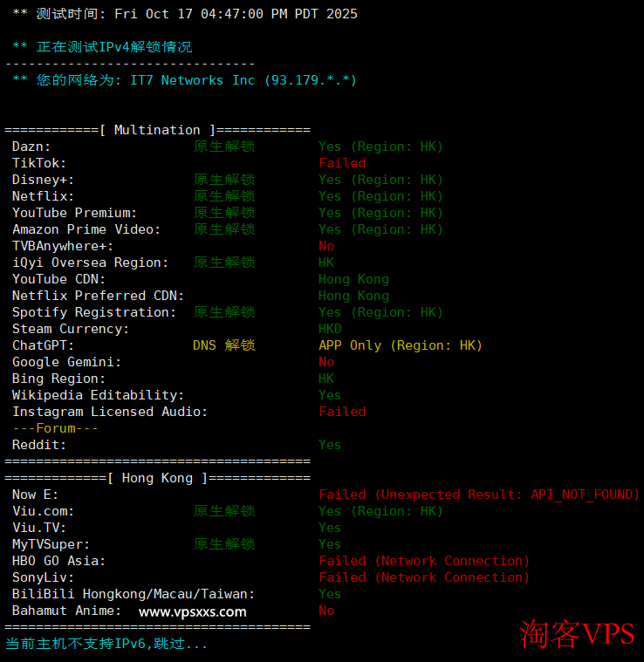Click the red Failed result for TikTok
The height and width of the screenshot is (662, 644).
[x=342, y=163]
